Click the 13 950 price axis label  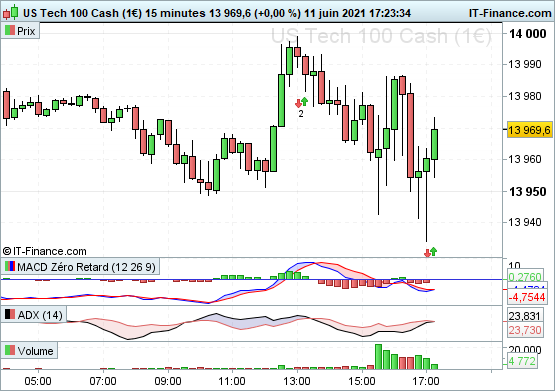pyautogui.click(x=527, y=192)
